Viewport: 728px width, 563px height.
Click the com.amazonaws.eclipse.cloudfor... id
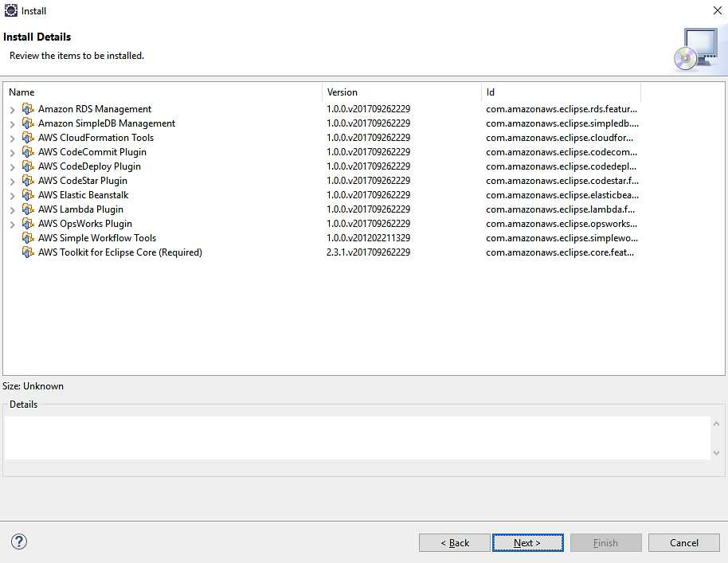coord(559,138)
